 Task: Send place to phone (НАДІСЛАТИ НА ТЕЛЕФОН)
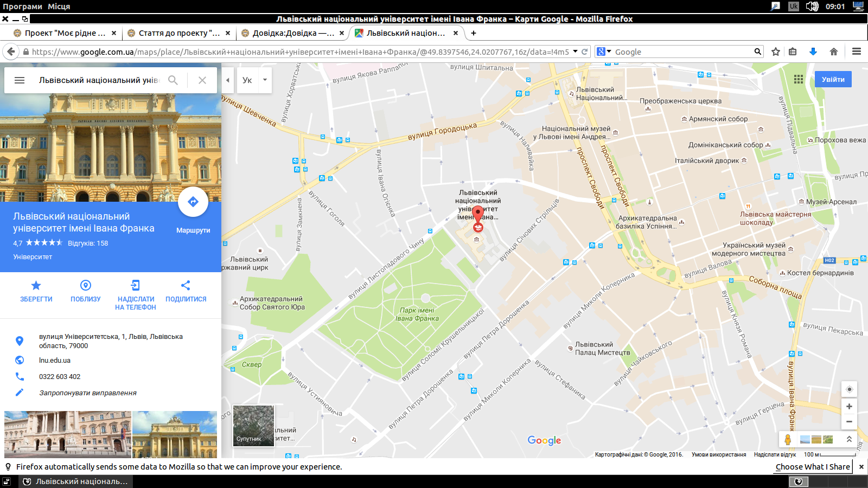click(x=135, y=286)
